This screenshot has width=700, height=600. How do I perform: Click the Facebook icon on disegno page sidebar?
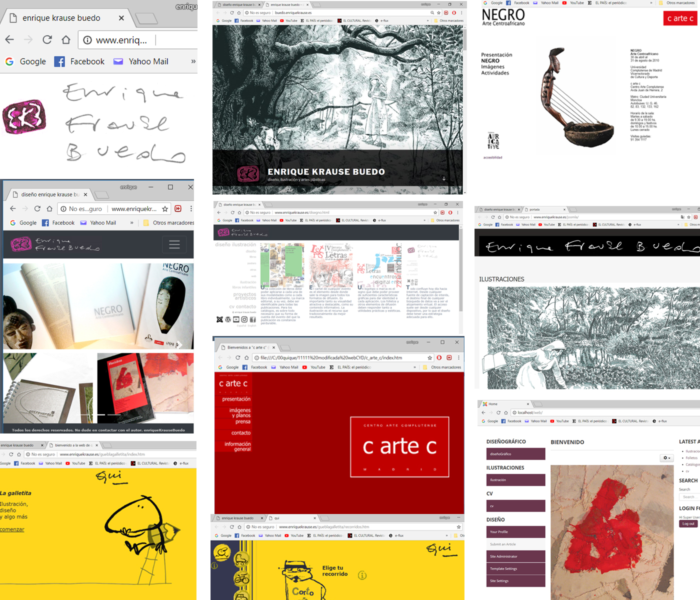click(252, 319)
